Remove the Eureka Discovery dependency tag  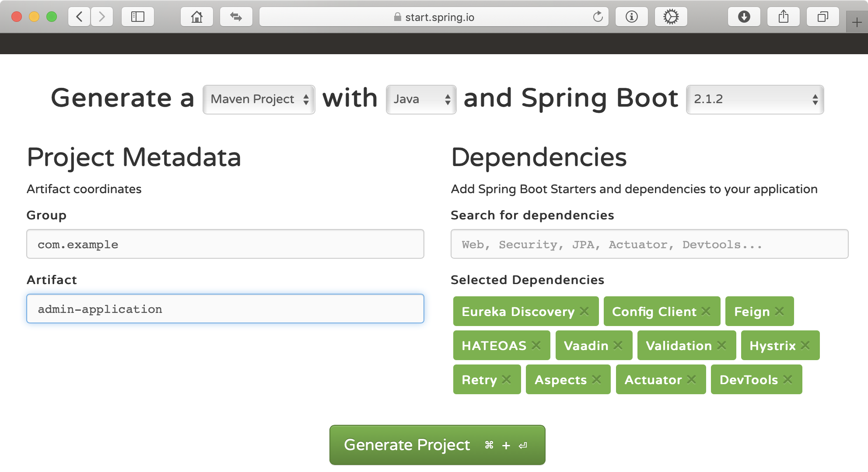point(584,311)
